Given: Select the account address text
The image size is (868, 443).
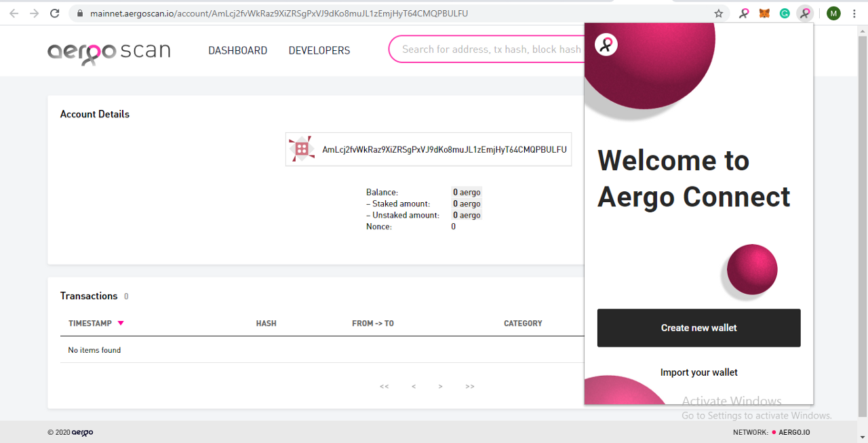Looking at the screenshot, I should click(444, 149).
